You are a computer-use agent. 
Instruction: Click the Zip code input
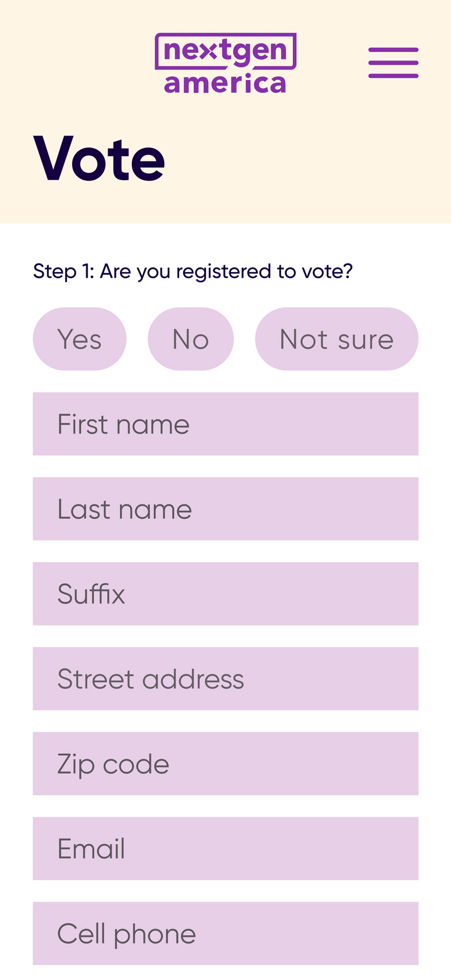pos(225,764)
